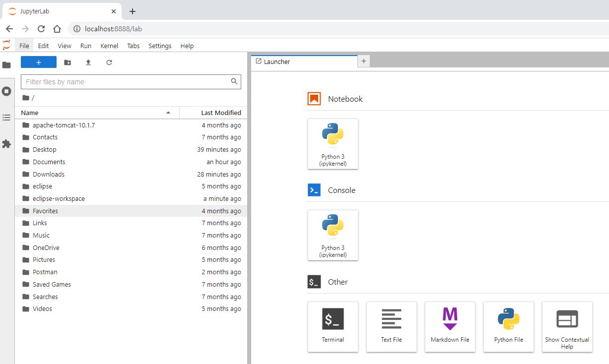This screenshot has height=364, width=609.
Task: Select the Searches folder
Action: [131, 297]
